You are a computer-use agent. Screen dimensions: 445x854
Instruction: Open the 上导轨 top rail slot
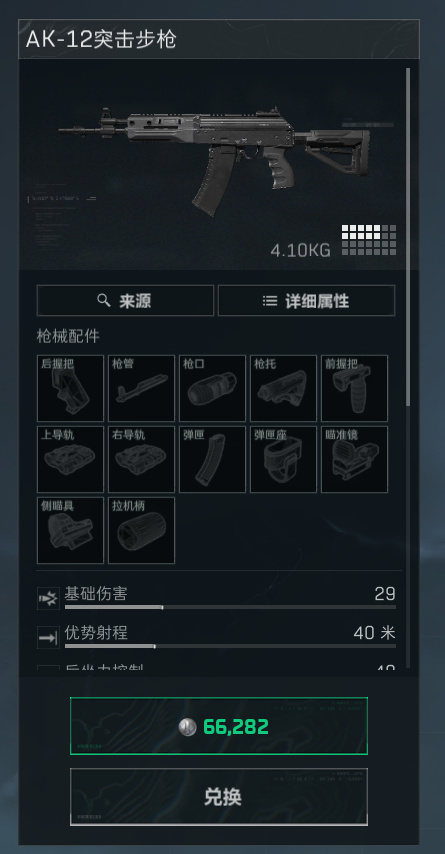pos(70,459)
